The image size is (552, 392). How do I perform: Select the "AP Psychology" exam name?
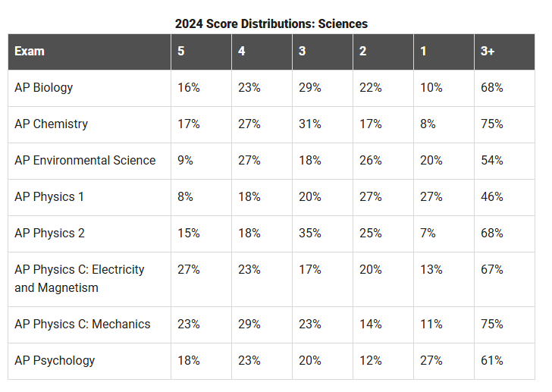[55, 360]
